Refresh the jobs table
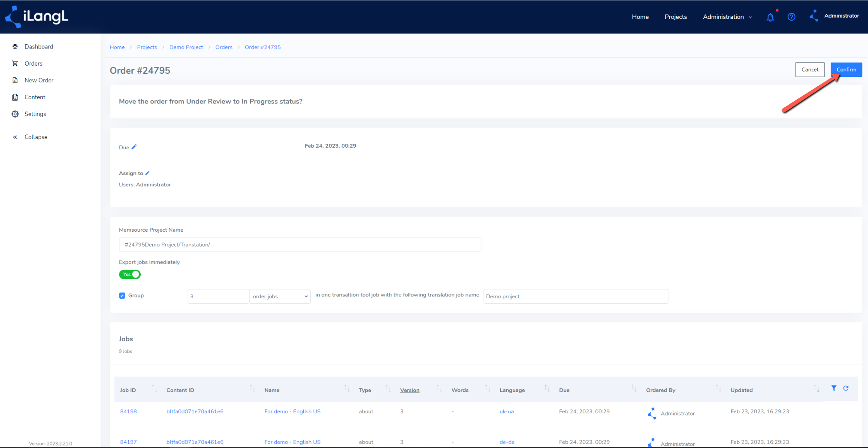 pyautogui.click(x=846, y=388)
